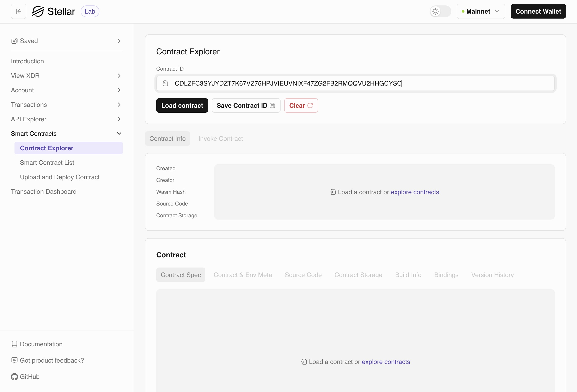Click the product feedback speech bubble icon

point(14,360)
